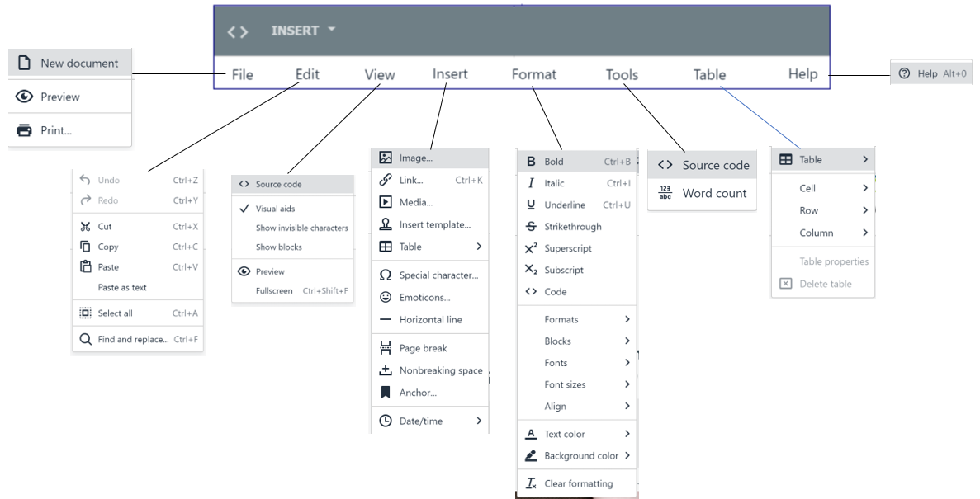Click the Horizontal line icon
The height and width of the screenshot is (499, 980).
(386, 320)
